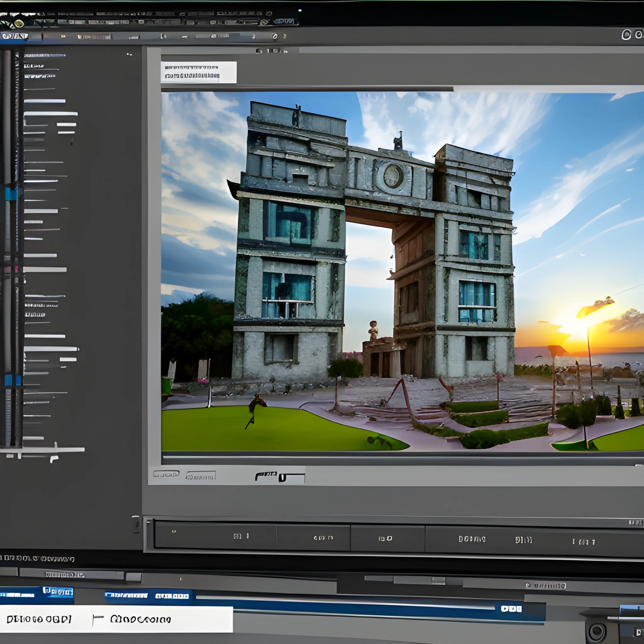Click the small circular icon in the second toolbar row

tap(274, 36)
